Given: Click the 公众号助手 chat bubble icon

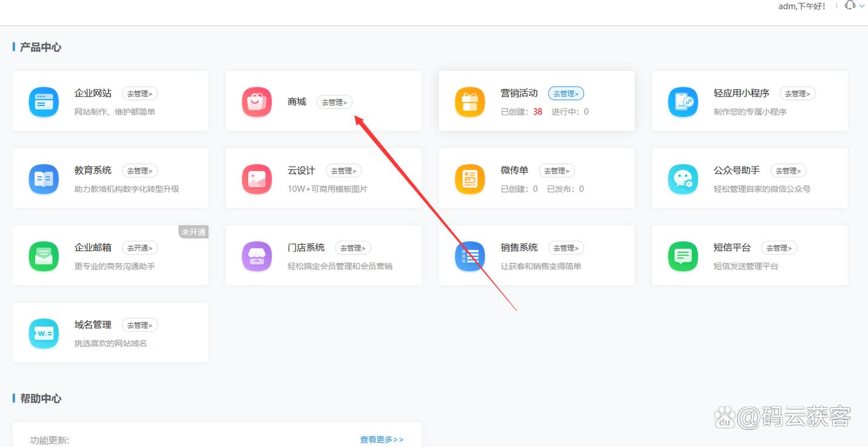Looking at the screenshot, I should (x=683, y=179).
